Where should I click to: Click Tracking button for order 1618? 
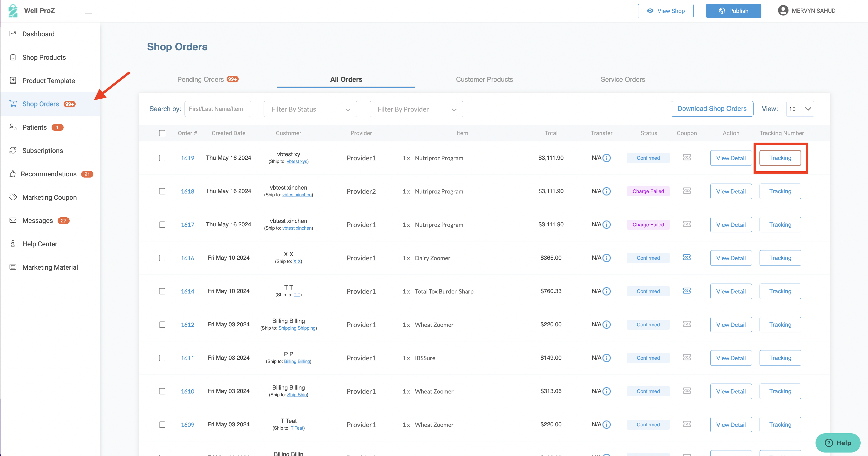(x=780, y=191)
